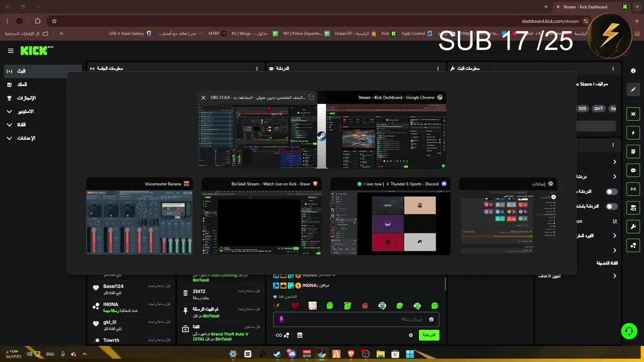Open Discord from the taskbar
The height and width of the screenshot is (362, 644).
pos(292,354)
